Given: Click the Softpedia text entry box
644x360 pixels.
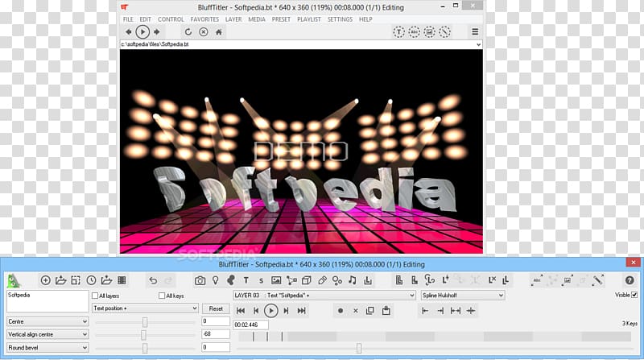Looking at the screenshot, I should point(47,301).
